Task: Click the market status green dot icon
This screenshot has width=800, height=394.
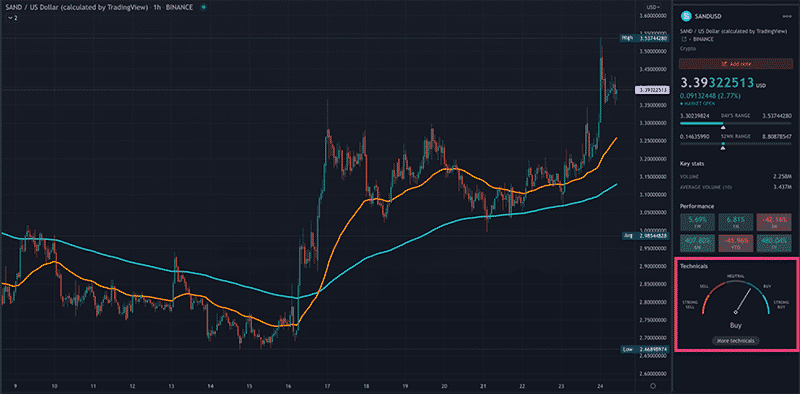Action: coord(204,7)
